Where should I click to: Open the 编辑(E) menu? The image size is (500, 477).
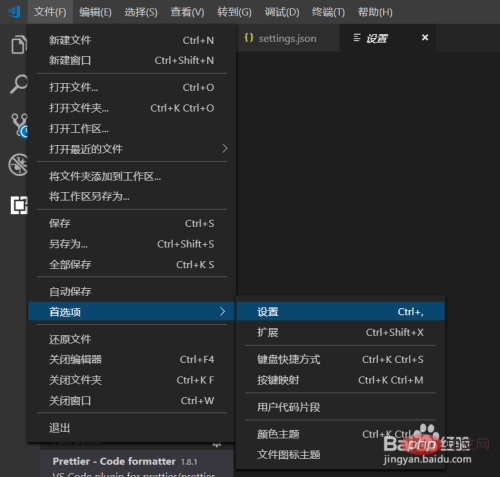pos(95,12)
